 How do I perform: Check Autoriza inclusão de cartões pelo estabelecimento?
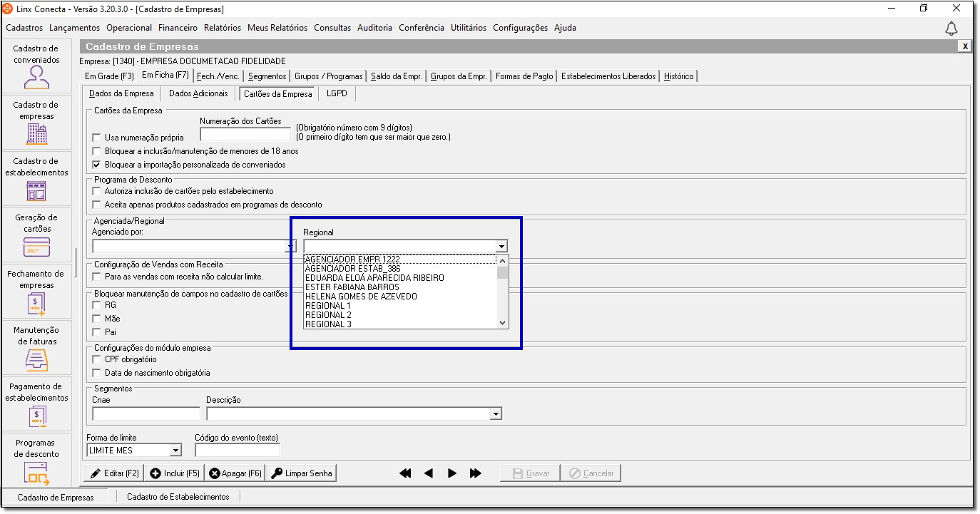97,191
